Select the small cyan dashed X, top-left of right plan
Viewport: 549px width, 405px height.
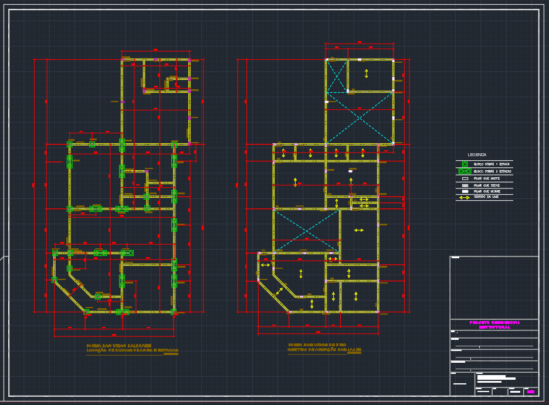337,76
